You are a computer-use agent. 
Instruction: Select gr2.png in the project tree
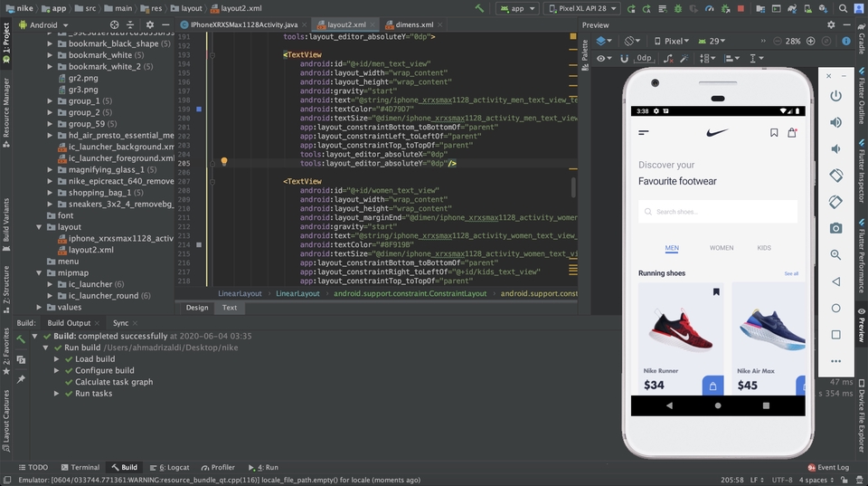point(83,78)
